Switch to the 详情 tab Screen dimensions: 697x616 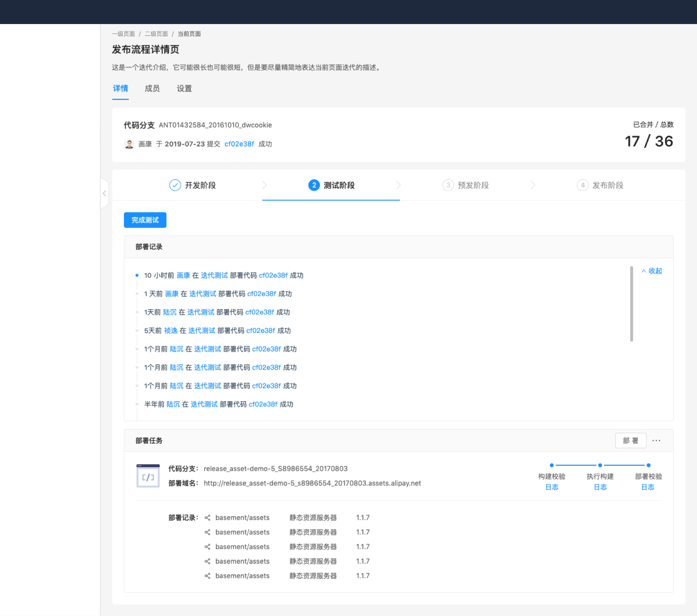(121, 89)
